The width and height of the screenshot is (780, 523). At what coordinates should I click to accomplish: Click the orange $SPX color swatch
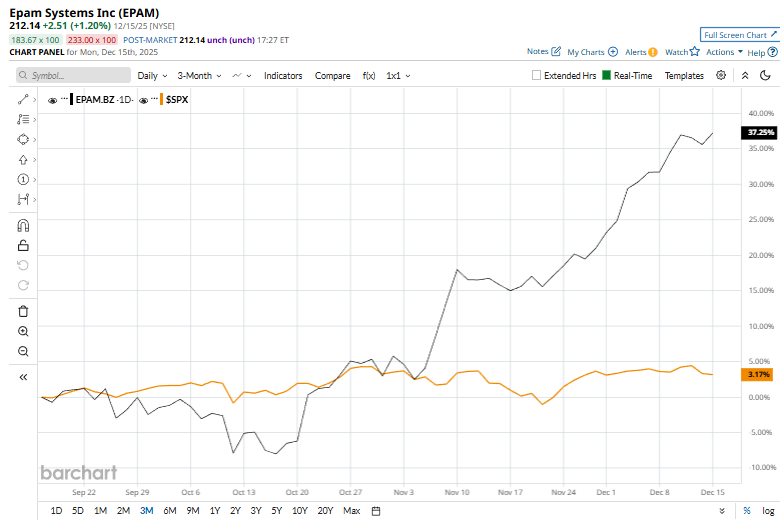coord(162,100)
